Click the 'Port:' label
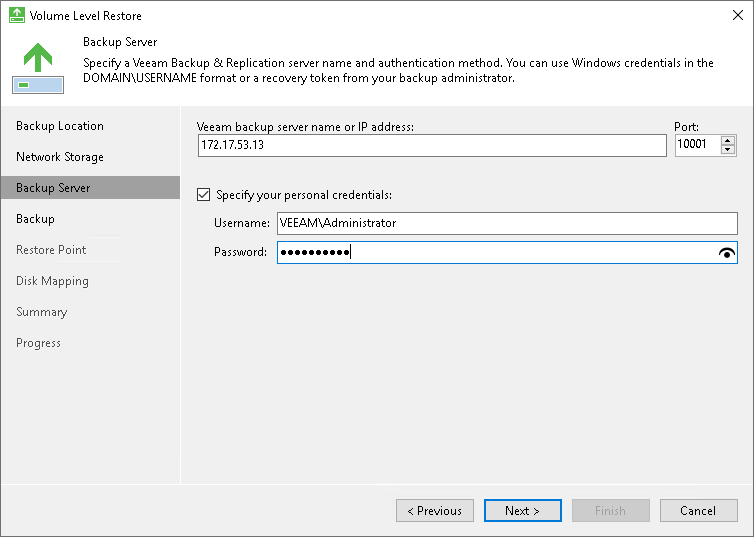The height and width of the screenshot is (537, 754). point(686,127)
